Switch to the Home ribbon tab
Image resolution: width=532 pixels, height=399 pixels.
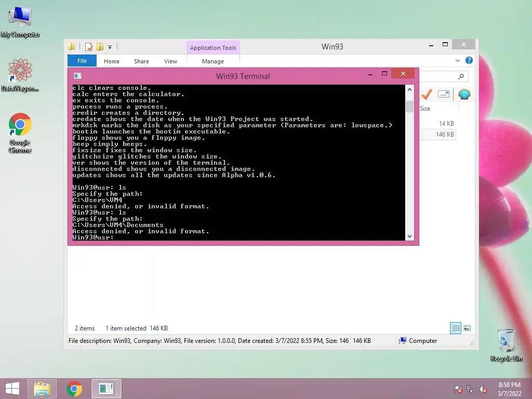point(112,61)
